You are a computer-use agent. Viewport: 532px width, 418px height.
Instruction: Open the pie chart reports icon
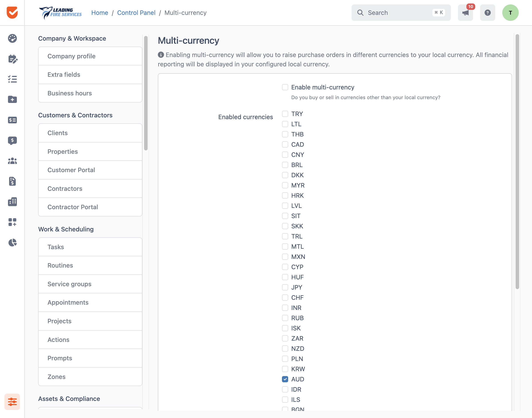12,243
